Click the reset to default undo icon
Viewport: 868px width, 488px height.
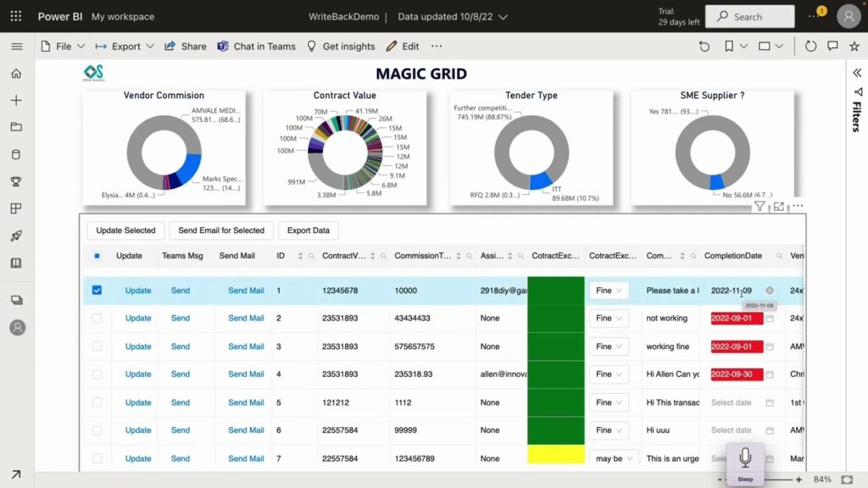point(704,47)
